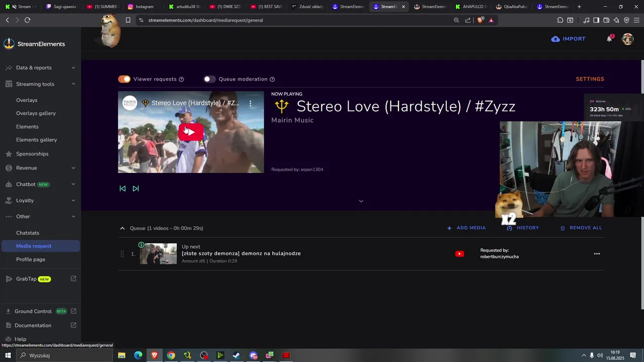This screenshot has height=362, width=644.
Task: Open help icon next to Viewer requests
Action: (x=182, y=79)
